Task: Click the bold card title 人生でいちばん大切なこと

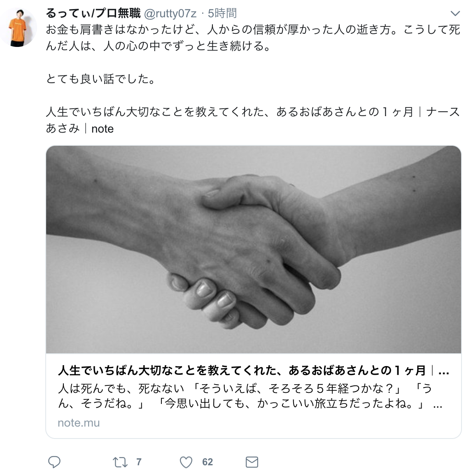Action: tap(253, 370)
